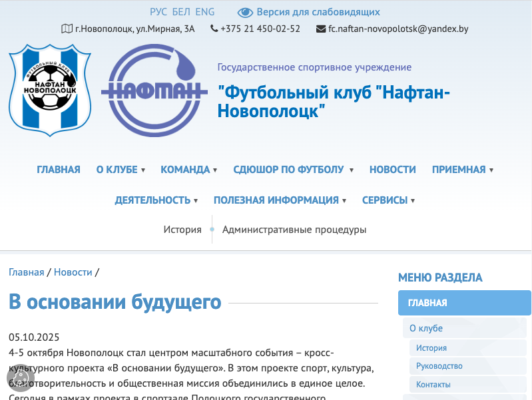Image resolution: width=532 pixels, height=400 pixels.
Task: Open ГЛАВНАЯ in the main navigation
Action: click(59, 169)
